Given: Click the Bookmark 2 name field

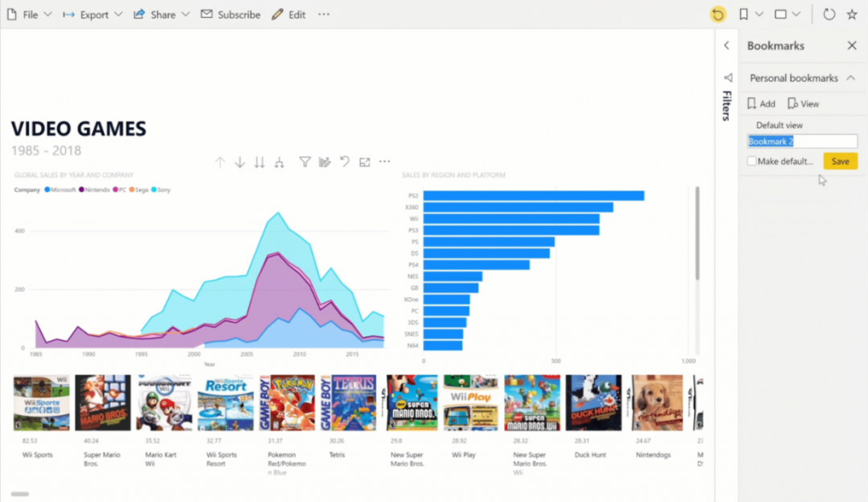Looking at the screenshot, I should [802, 142].
